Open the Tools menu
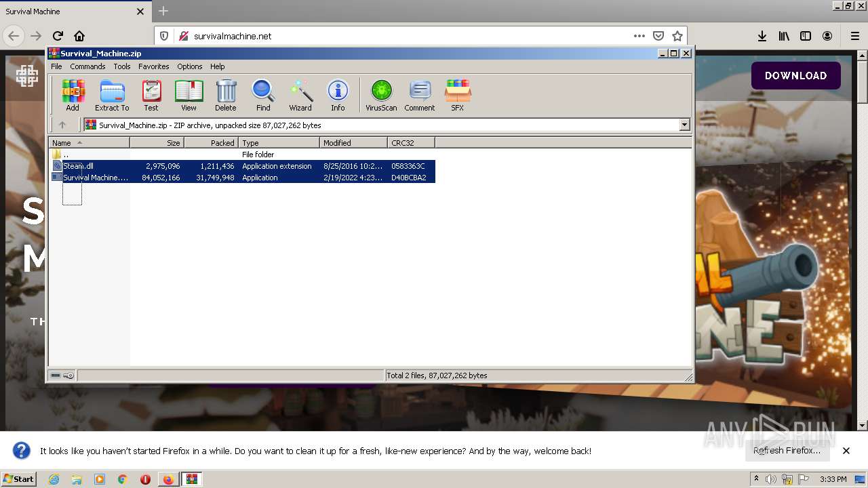 click(122, 66)
